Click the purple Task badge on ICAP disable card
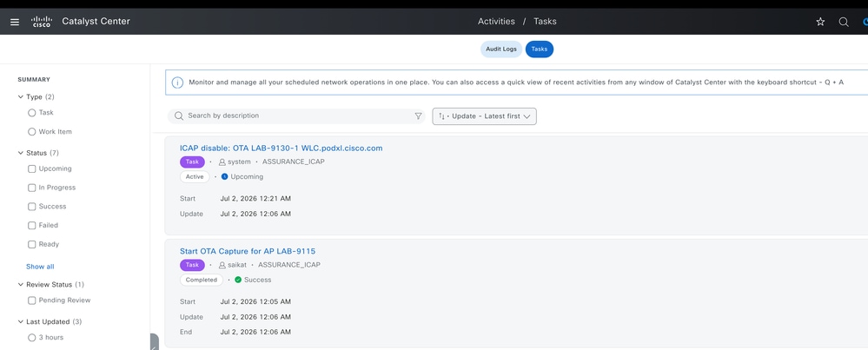The image size is (868, 350). (x=192, y=162)
